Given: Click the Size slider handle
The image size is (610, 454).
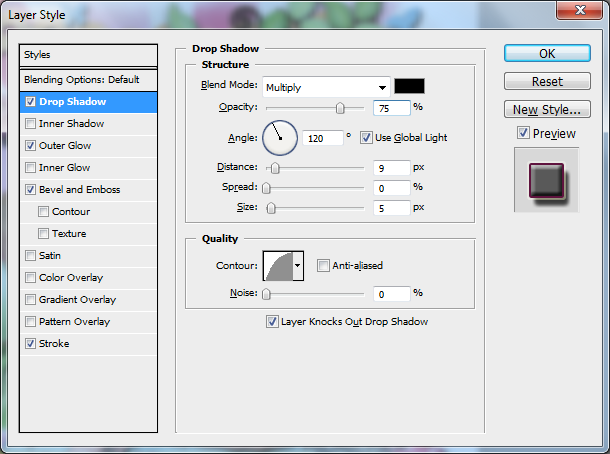Looking at the screenshot, I should pos(271,208).
